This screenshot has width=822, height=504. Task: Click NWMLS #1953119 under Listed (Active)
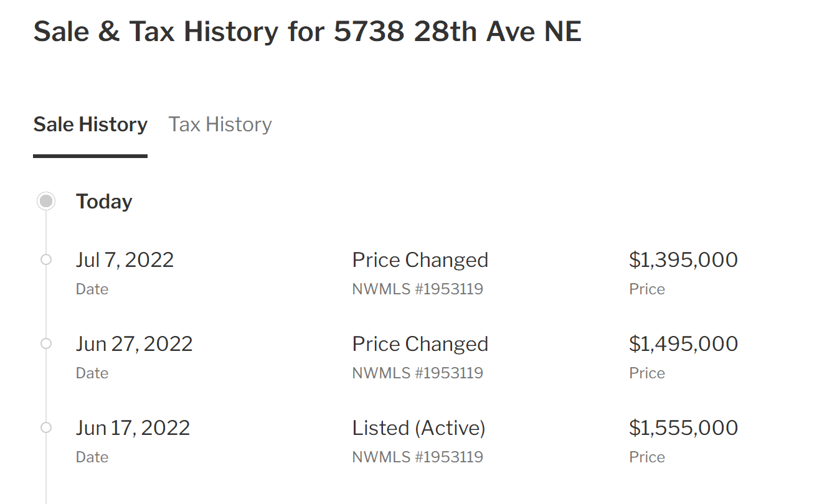[417, 457]
